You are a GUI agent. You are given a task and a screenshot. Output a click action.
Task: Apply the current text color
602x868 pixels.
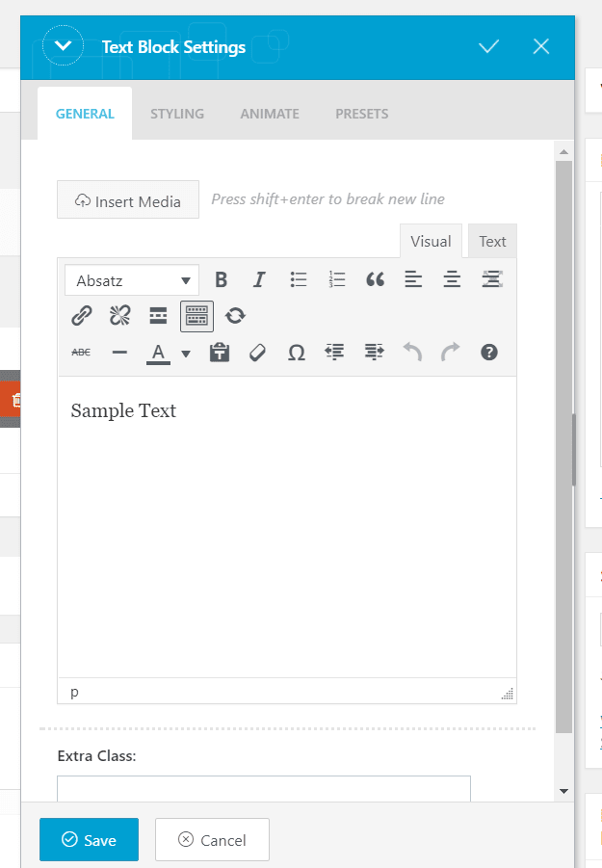tap(158, 354)
